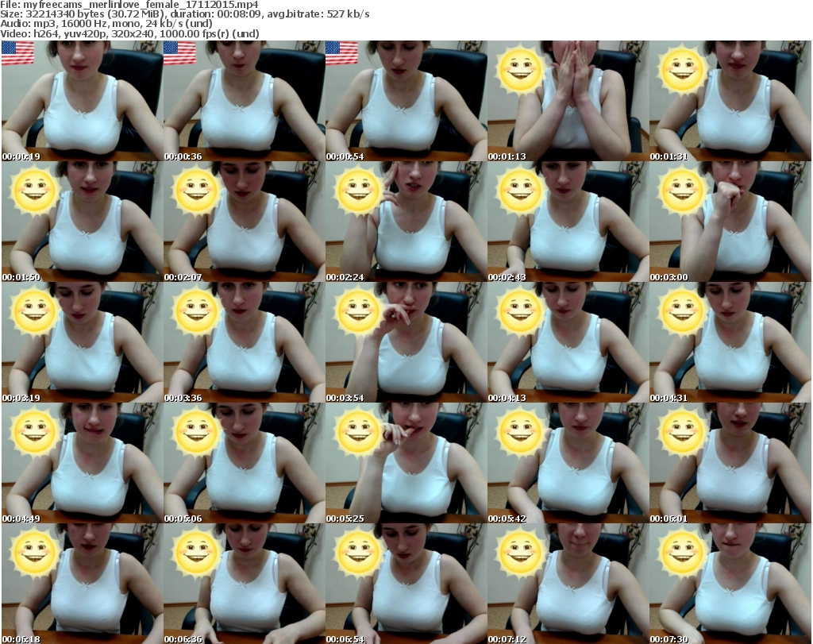The height and width of the screenshot is (644, 813).
Task: Click the sun emoji in the 00:01:31 frame
Action: click(682, 70)
